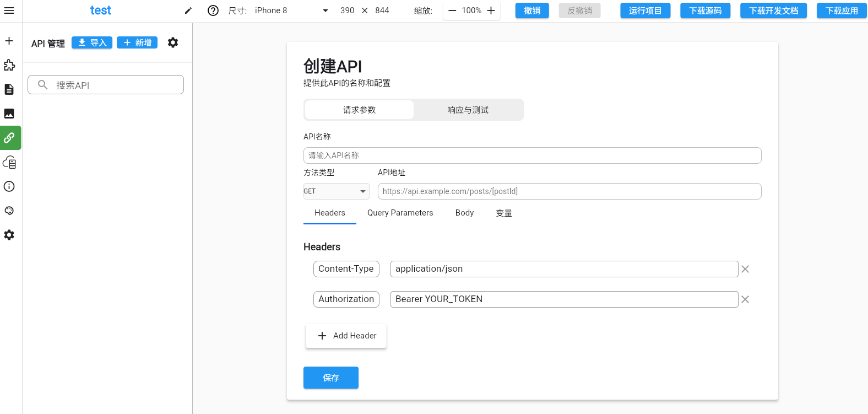Open the info circle sidebar icon

pos(9,186)
